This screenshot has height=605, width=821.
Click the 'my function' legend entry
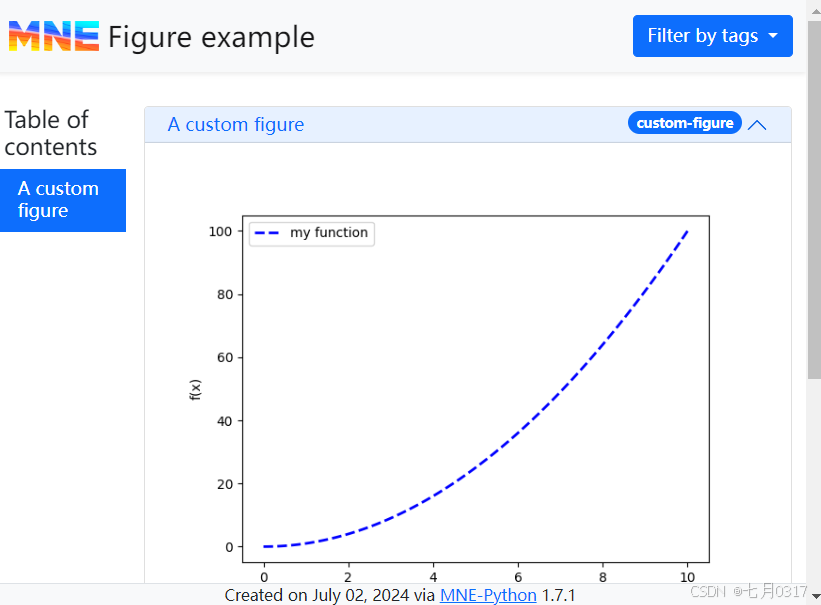328,233
